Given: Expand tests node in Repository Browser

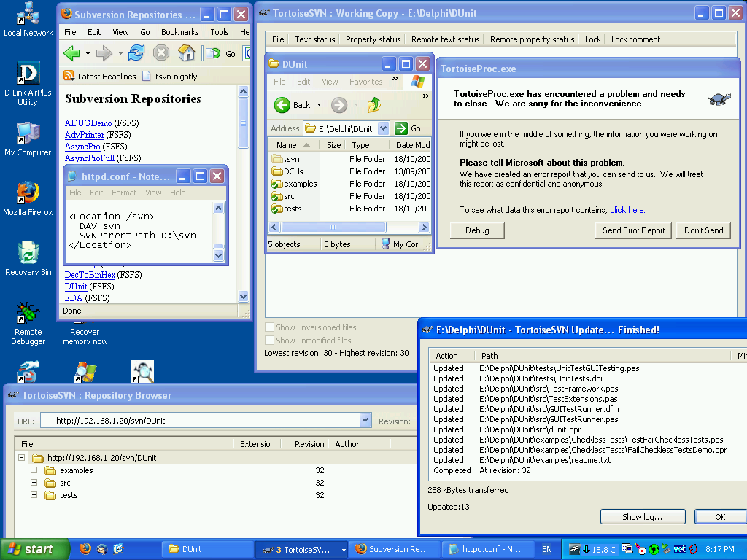Looking at the screenshot, I should (x=34, y=494).
